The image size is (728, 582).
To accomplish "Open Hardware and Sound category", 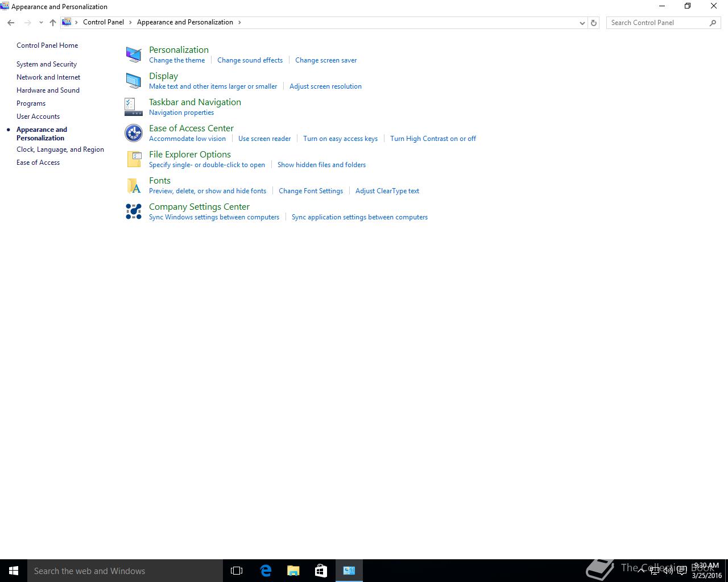I will click(48, 90).
